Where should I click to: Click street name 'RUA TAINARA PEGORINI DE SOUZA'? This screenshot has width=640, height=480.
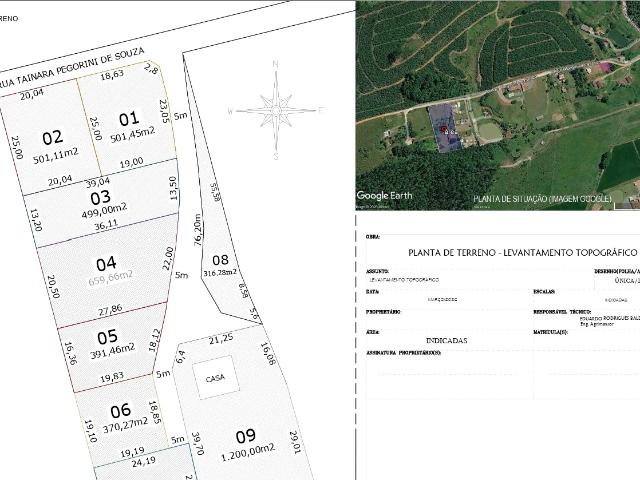[x=72, y=67]
